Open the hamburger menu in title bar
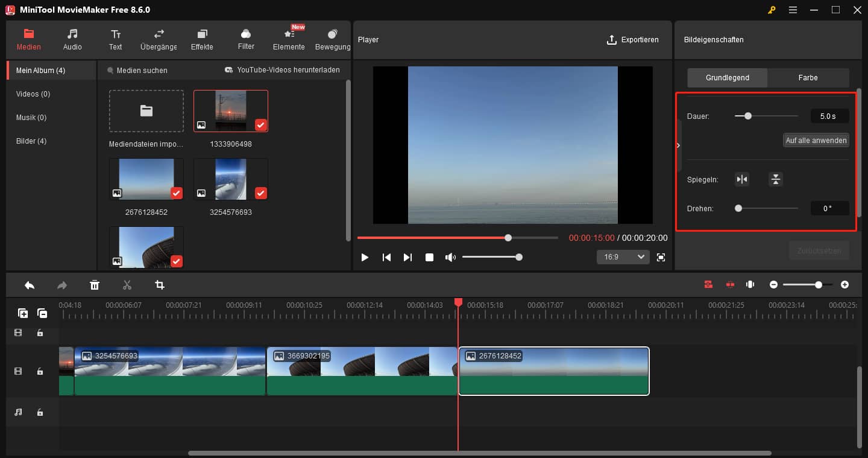 tap(793, 10)
